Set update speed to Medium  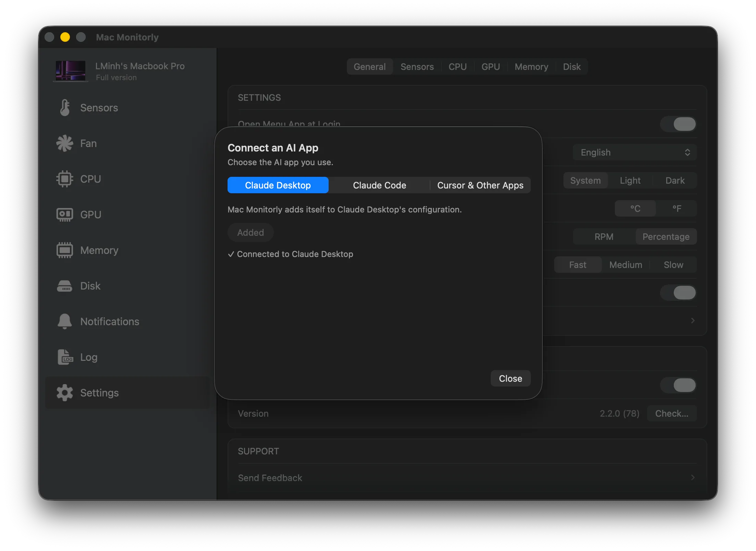(x=625, y=265)
